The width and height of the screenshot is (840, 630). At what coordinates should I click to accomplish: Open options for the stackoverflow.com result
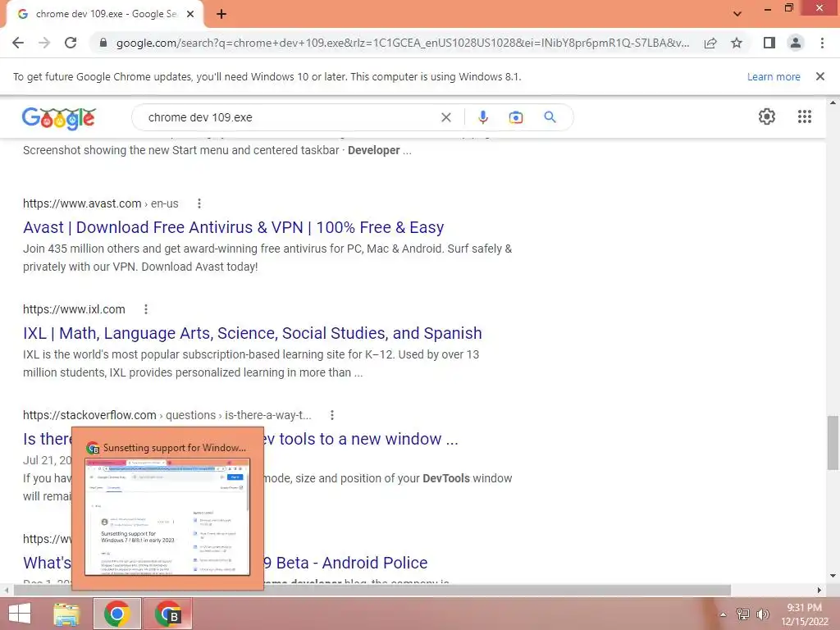click(332, 415)
